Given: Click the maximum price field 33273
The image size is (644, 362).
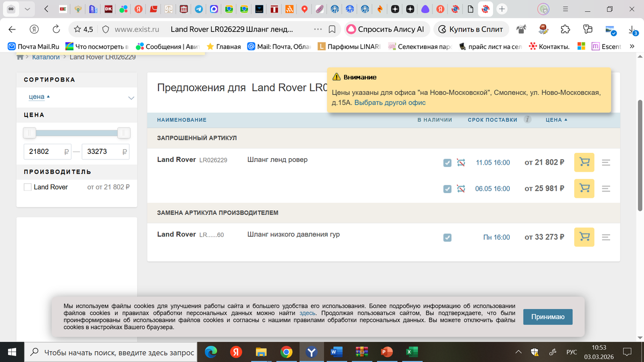Looking at the screenshot, I should pyautogui.click(x=106, y=152).
